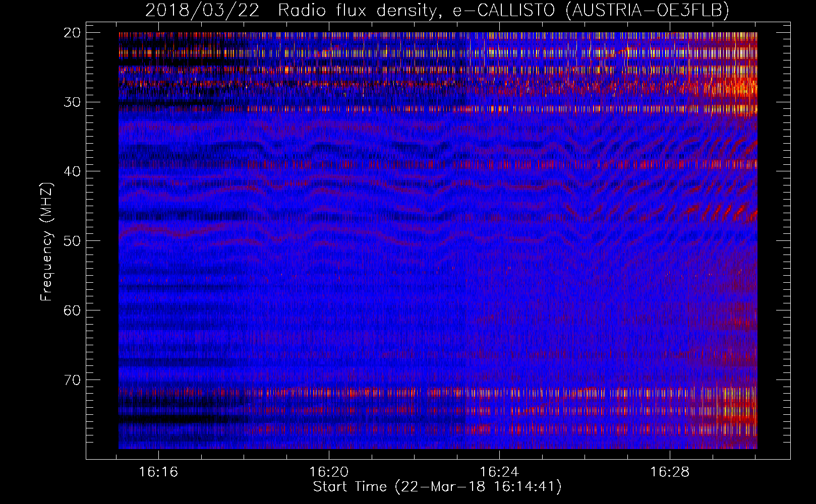This screenshot has height=504, width=816.
Task: Click the frequency tick label 50
Action: 72,241
